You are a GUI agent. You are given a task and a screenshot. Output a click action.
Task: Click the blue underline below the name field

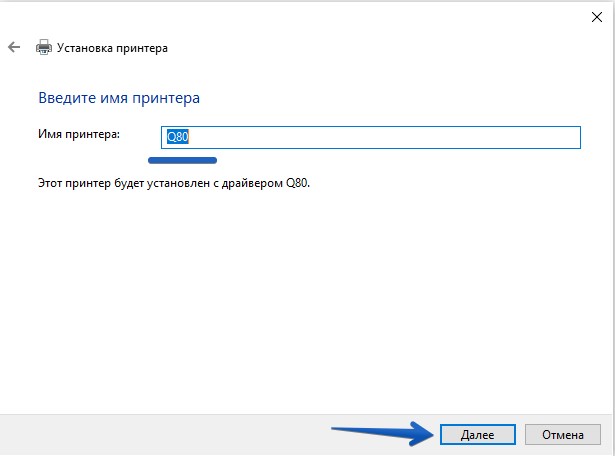[x=183, y=157]
